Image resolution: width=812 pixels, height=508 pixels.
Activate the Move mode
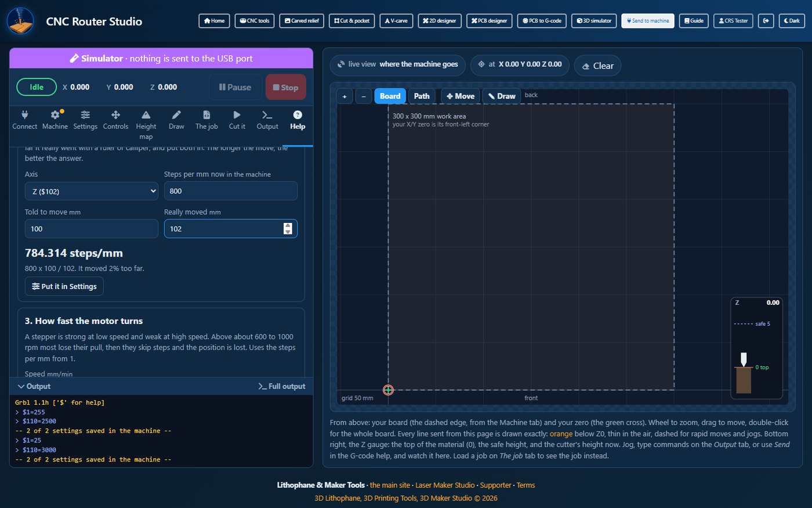click(461, 96)
